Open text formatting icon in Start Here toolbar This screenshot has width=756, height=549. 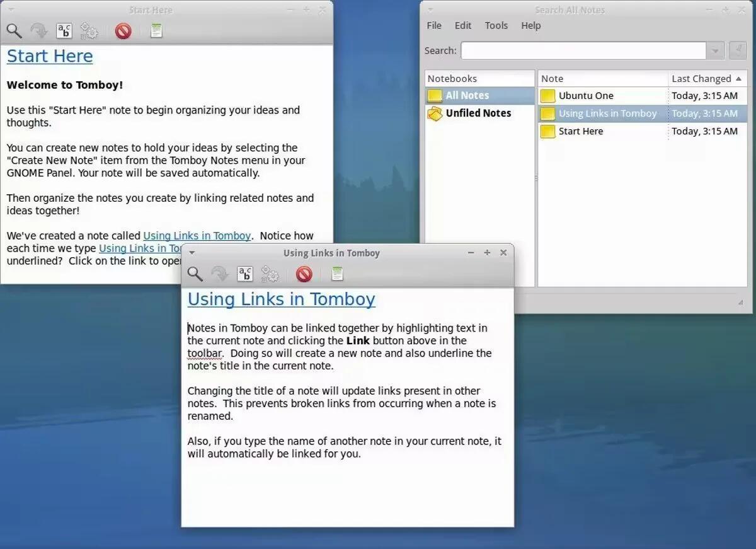click(x=64, y=30)
